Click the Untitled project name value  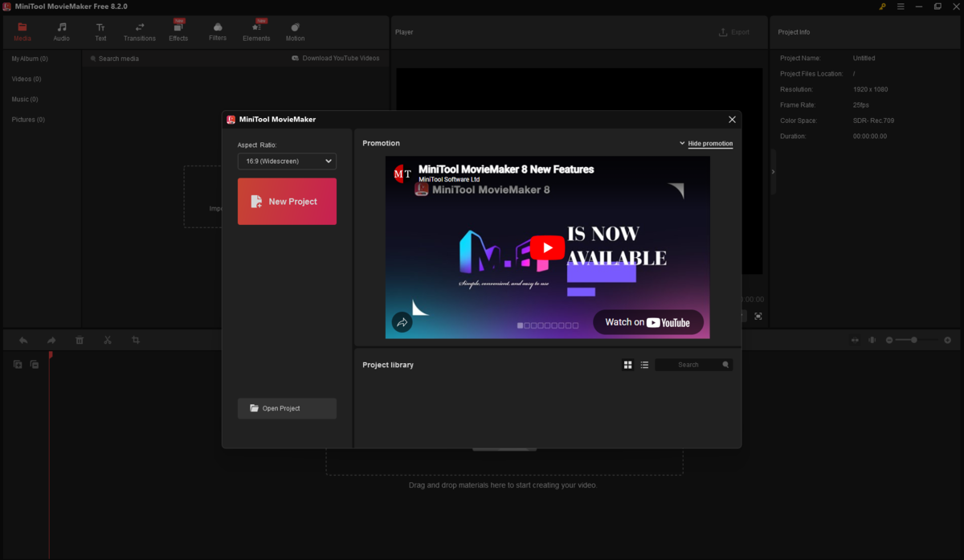[x=864, y=59]
